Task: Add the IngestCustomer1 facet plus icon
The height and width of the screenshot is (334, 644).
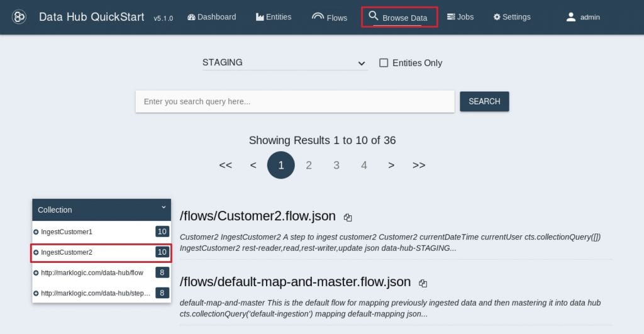Action: tap(36, 232)
